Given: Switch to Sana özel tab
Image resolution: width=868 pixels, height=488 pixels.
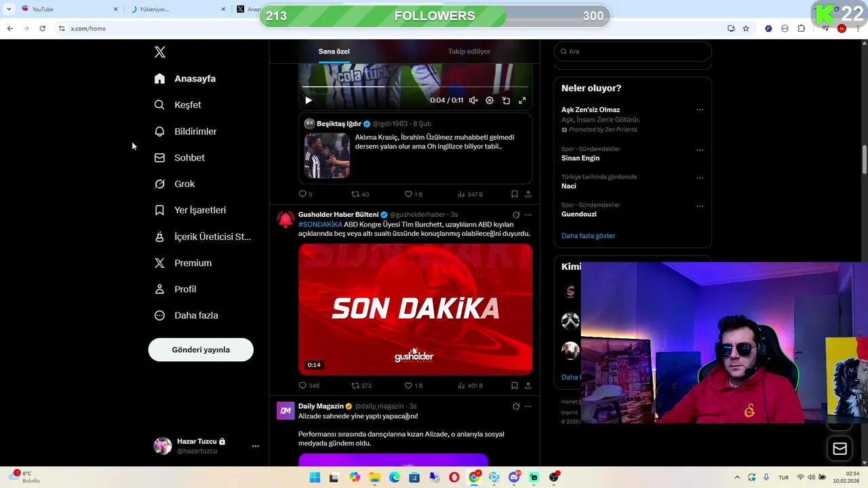Looking at the screenshot, I should (x=334, y=52).
